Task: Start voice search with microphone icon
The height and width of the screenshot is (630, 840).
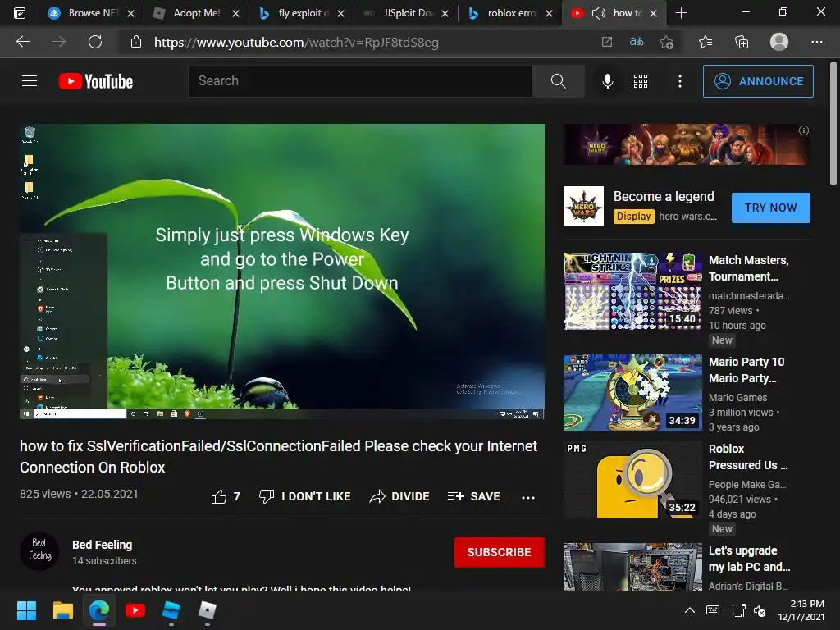Action: 608,81
